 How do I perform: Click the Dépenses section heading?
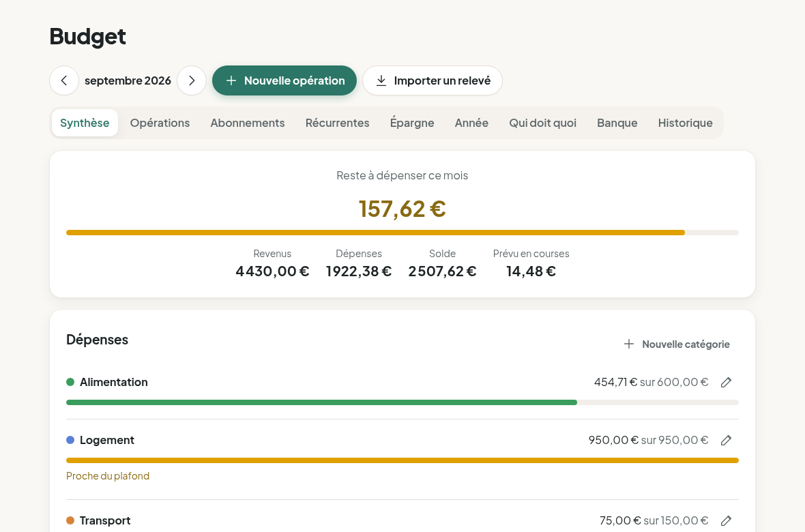97,340
